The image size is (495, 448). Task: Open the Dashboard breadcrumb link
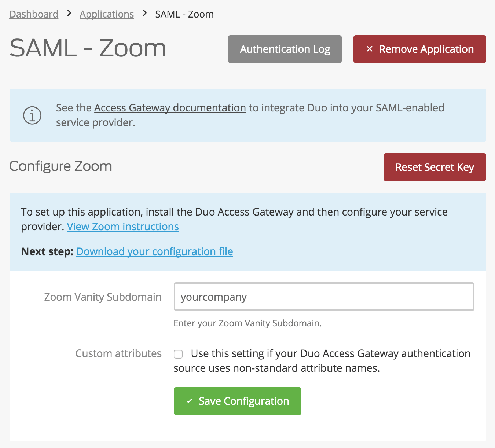(33, 14)
